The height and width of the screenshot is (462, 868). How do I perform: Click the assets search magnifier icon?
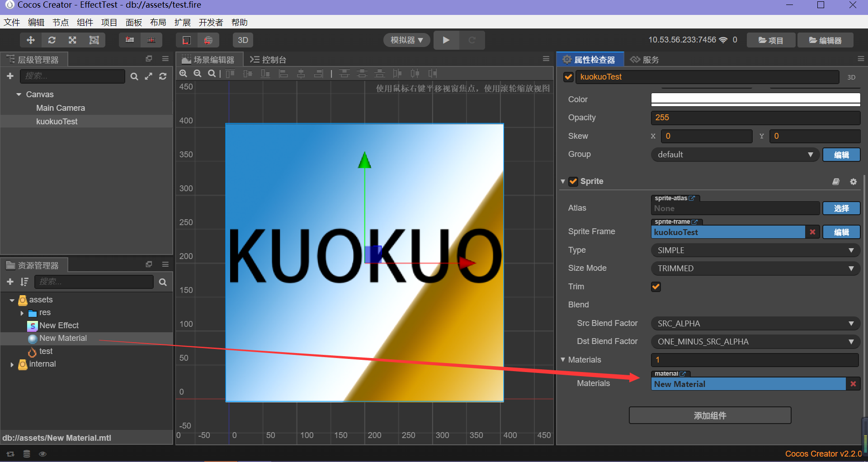[x=163, y=282]
